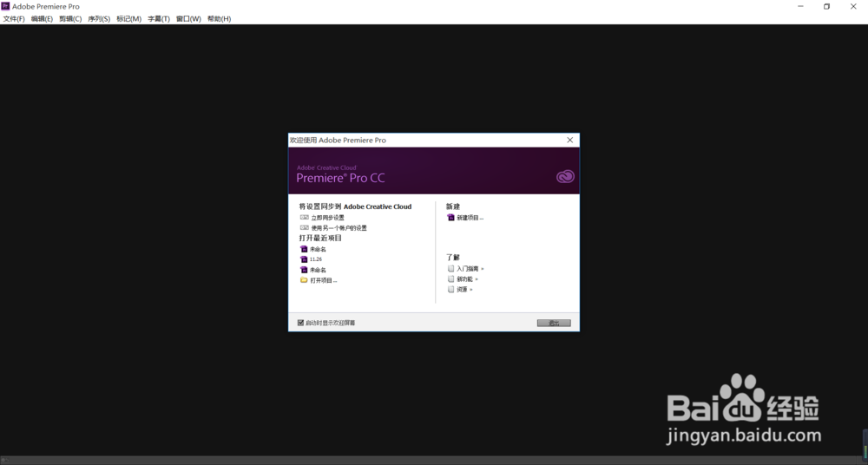868x465 pixels.
Task: Open the 新功能 new features link
Action: coord(467,279)
